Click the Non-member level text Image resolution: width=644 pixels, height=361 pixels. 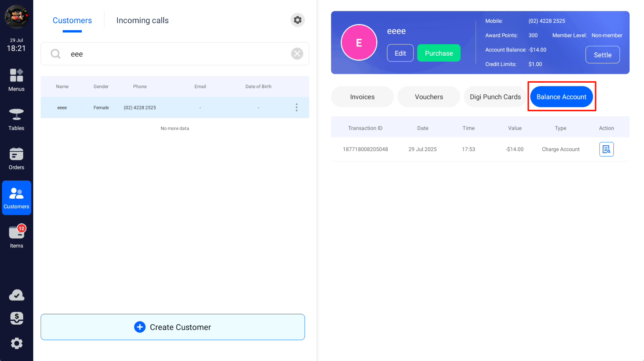click(x=607, y=35)
